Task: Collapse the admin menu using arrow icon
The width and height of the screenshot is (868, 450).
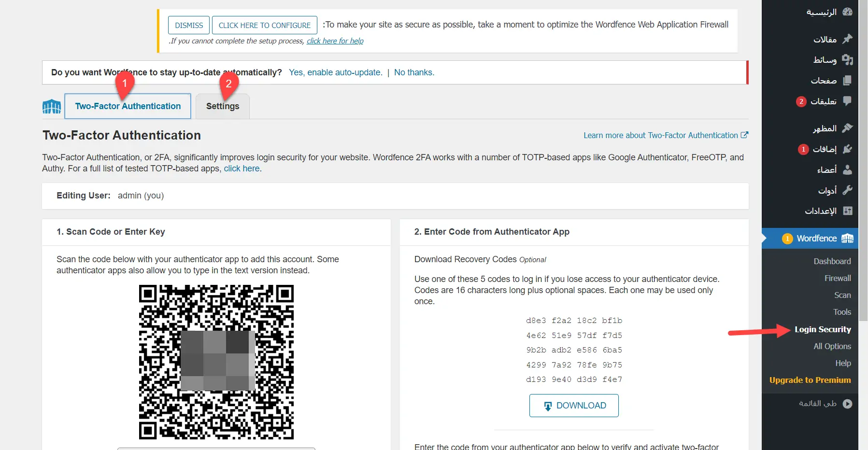Action: (x=847, y=404)
